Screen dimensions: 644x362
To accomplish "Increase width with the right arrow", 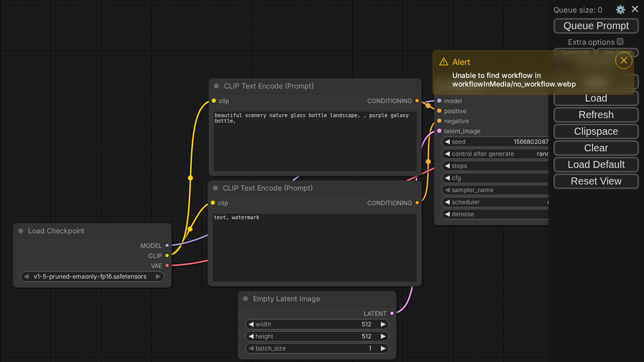I will [383, 324].
